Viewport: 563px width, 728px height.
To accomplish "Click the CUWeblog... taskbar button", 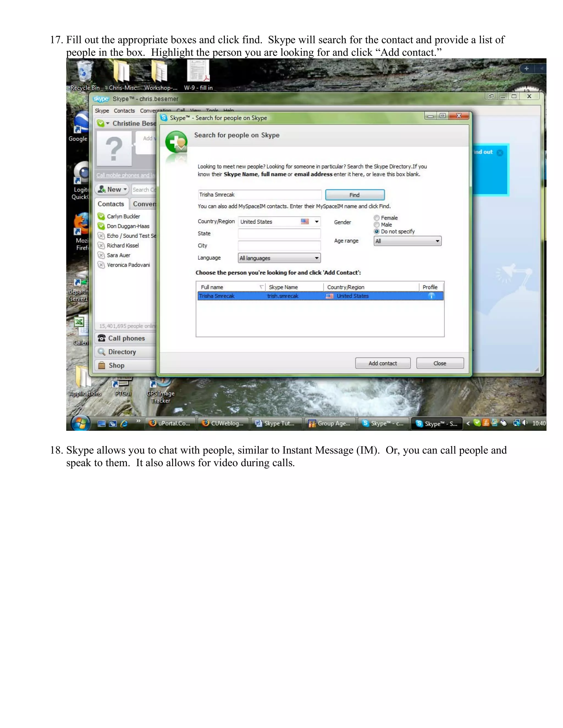I will [x=223, y=423].
